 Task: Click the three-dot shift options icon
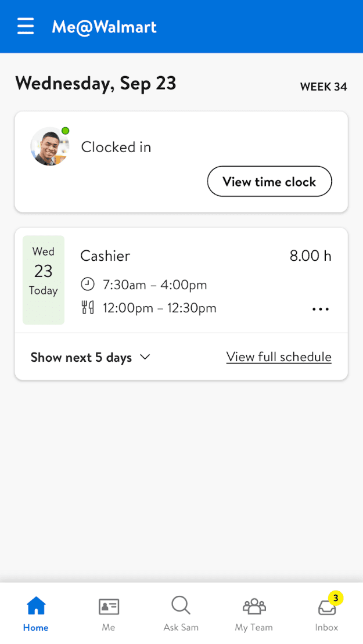(321, 310)
